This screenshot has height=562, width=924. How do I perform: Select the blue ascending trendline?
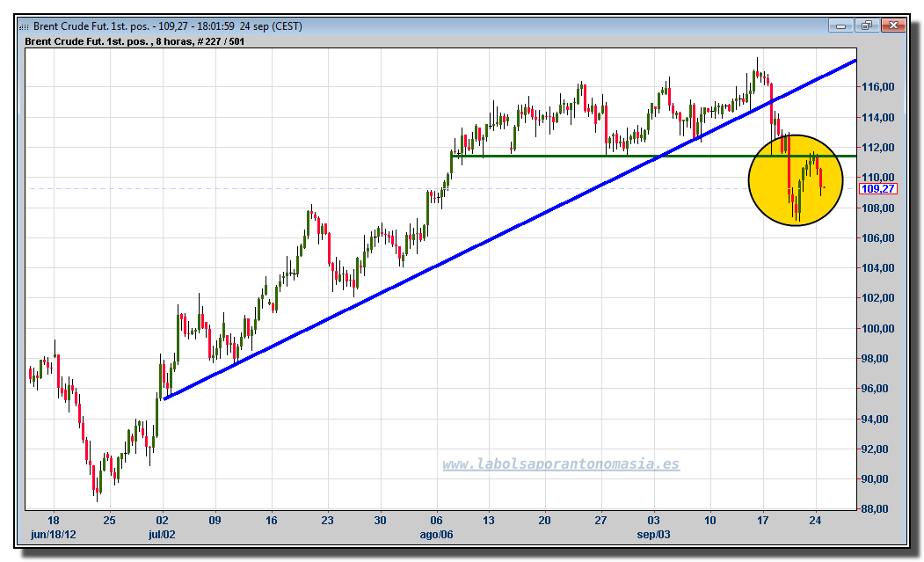[510, 230]
